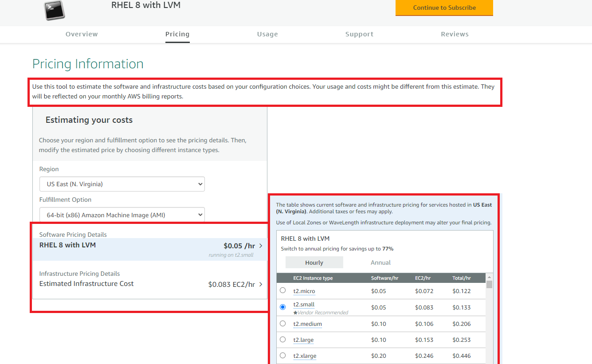
Task: Click Continue to Subscribe button
Action: pyautogui.click(x=444, y=8)
